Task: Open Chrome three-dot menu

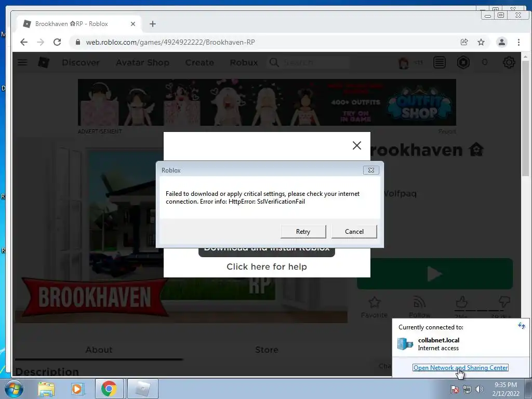Action: (518, 42)
